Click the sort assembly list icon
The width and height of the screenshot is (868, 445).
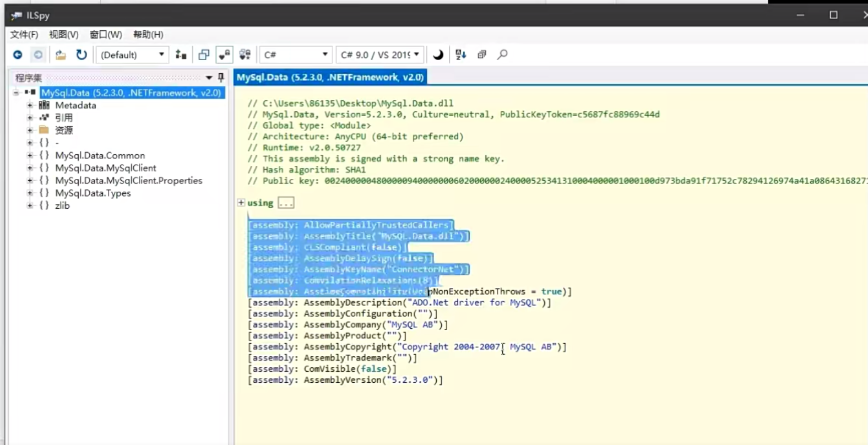click(461, 55)
